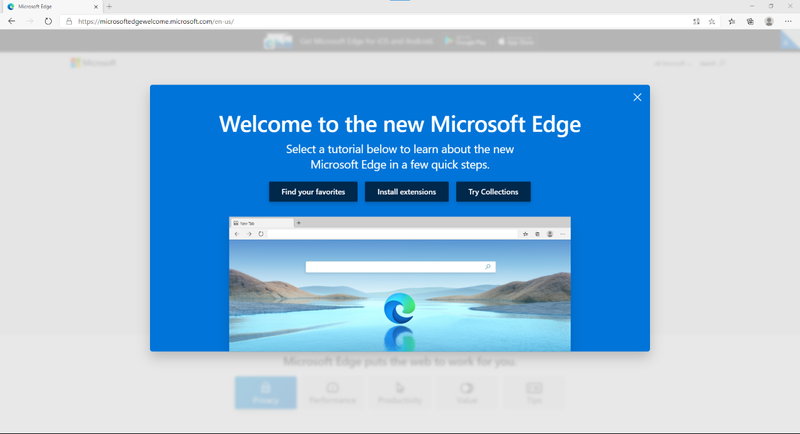Viewport: 800px width, 434px height.
Task: Click the translate icon in the address bar
Action: point(696,21)
